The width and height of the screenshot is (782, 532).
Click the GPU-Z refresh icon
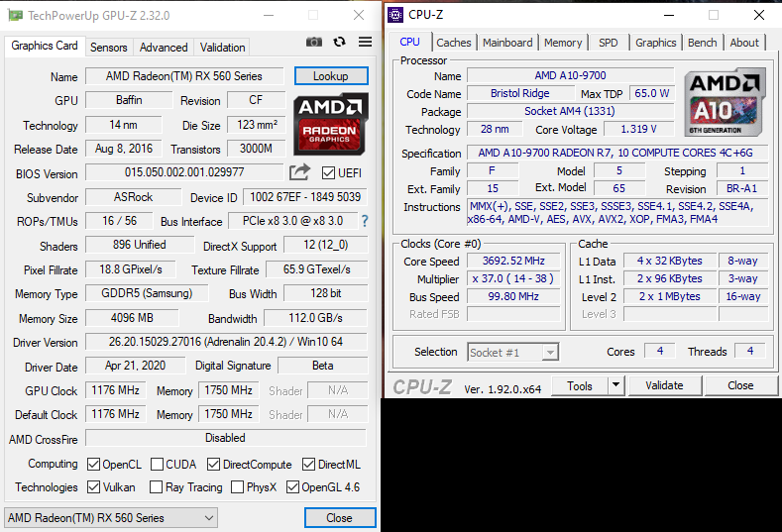point(340,42)
